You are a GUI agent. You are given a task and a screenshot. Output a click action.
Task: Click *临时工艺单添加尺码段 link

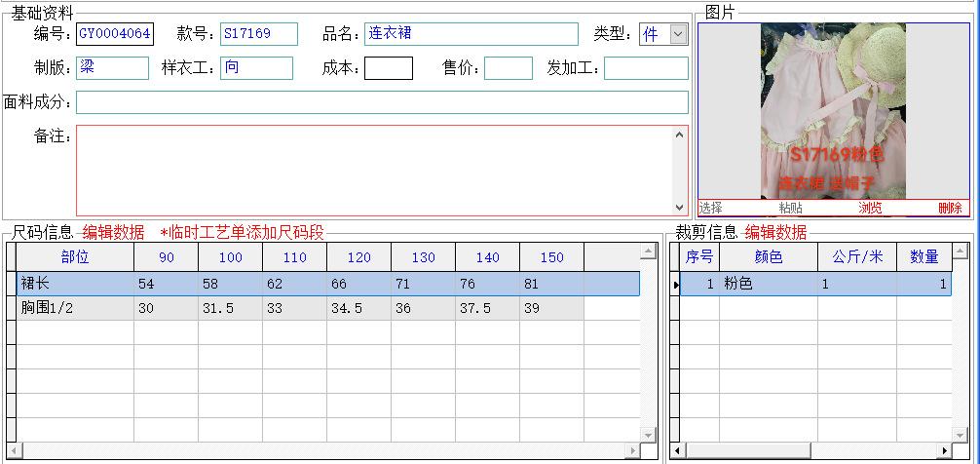coord(243,233)
